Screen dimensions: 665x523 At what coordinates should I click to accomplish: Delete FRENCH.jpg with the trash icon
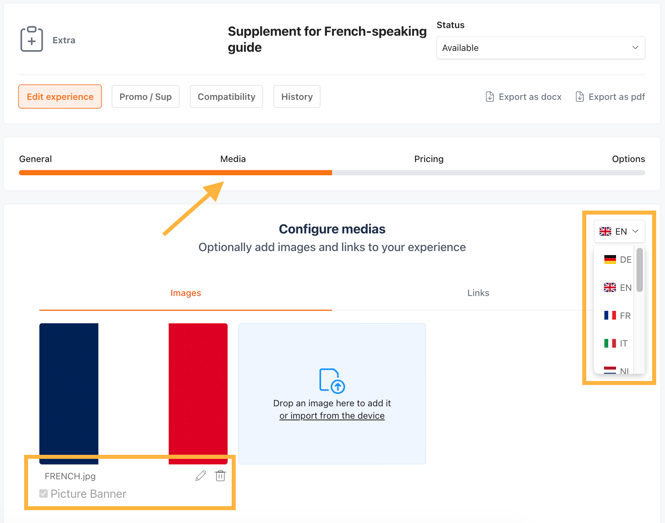(221, 476)
